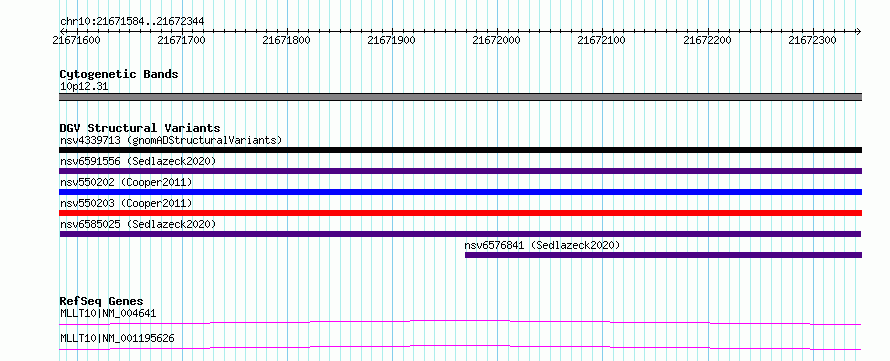Select the short purple nsv6576841 variant bar

tap(664, 255)
